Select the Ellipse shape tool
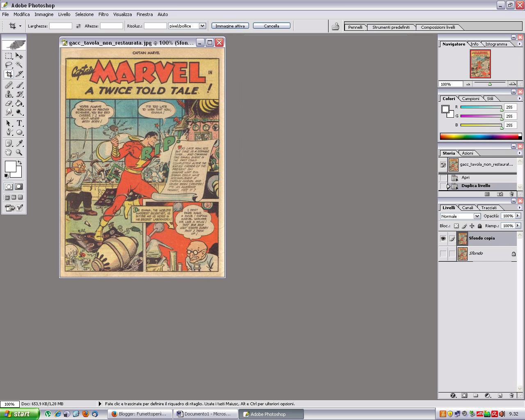 pos(19,132)
